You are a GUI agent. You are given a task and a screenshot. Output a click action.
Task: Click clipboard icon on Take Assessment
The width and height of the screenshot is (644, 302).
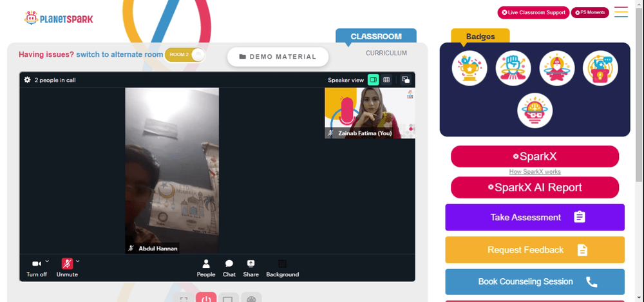pos(580,217)
